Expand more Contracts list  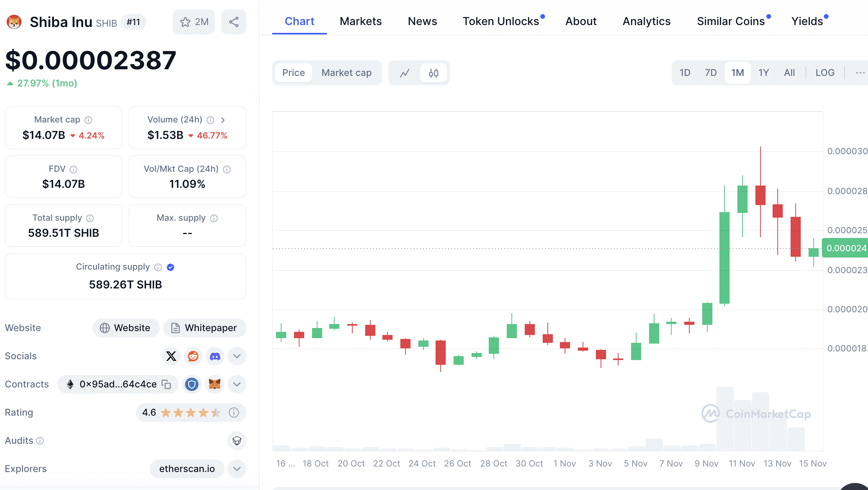coord(237,384)
